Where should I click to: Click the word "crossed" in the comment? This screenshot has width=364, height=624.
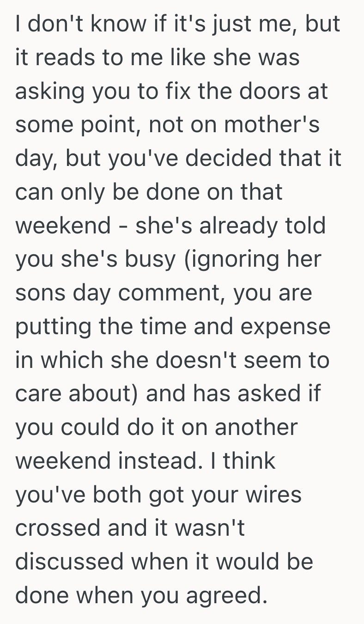coord(57,528)
